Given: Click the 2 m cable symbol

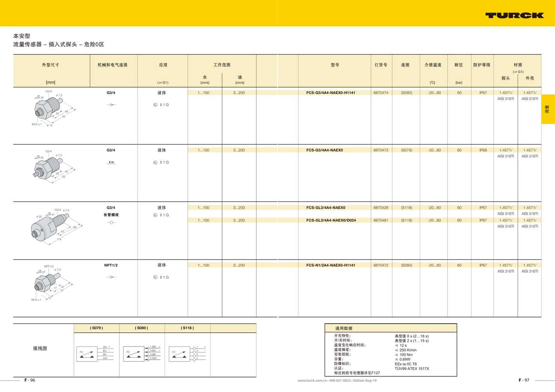Looking at the screenshot, I should [111, 162].
